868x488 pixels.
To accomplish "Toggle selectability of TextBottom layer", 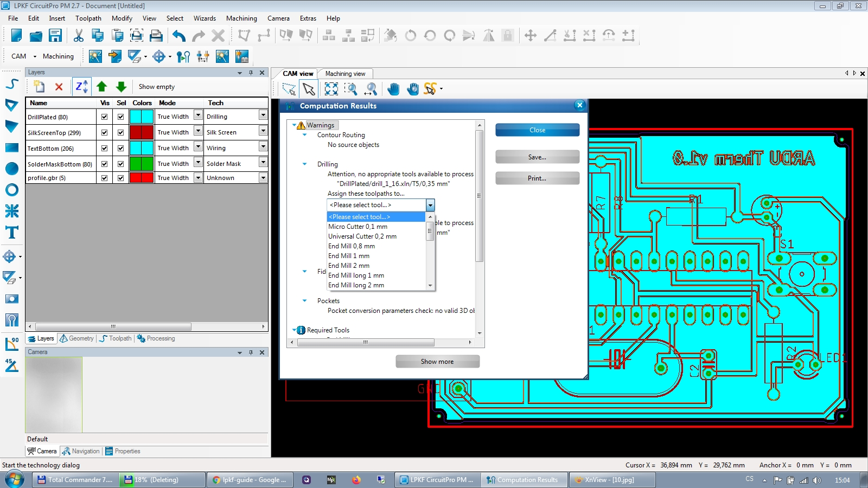I will [120, 148].
